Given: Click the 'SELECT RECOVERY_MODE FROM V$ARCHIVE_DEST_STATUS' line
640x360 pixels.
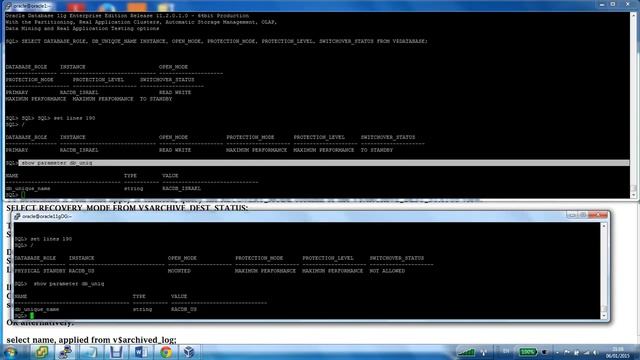Looking at the screenshot, I should point(127,208).
